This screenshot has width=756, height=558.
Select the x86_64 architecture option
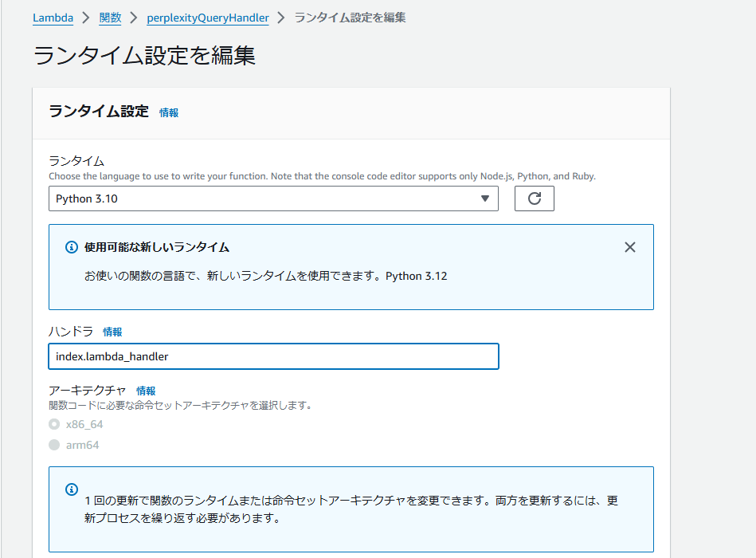54,424
